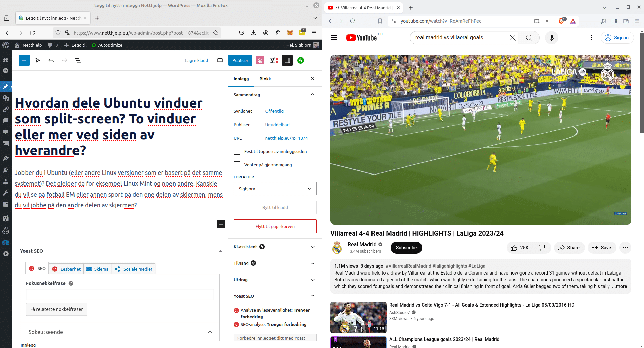This screenshot has width=644, height=348.
Task: Open the Firefox extensions puzzle icon
Action: coord(278,33)
